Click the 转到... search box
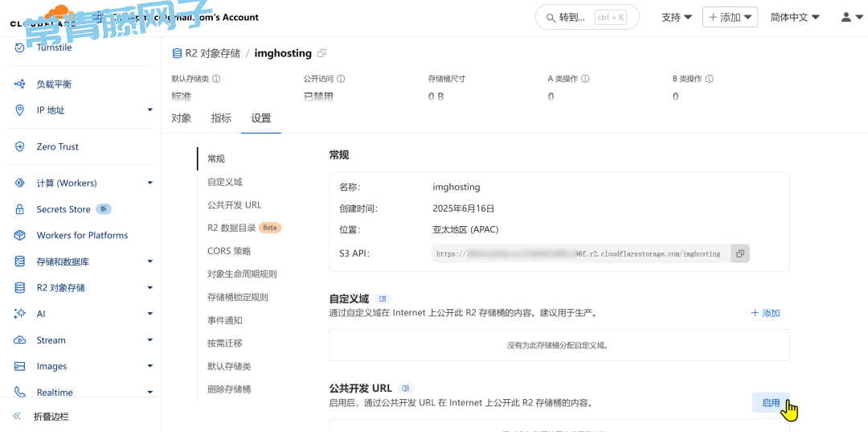This screenshot has height=432, width=868. (588, 17)
